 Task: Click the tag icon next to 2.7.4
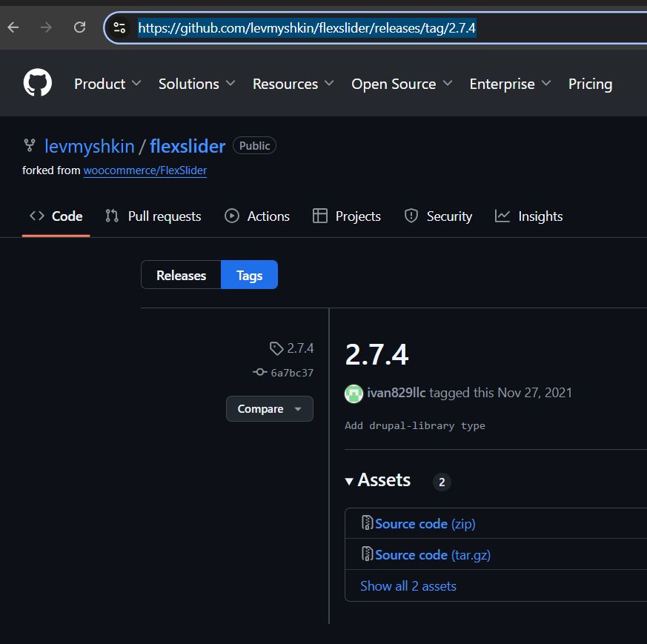[276, 348]
